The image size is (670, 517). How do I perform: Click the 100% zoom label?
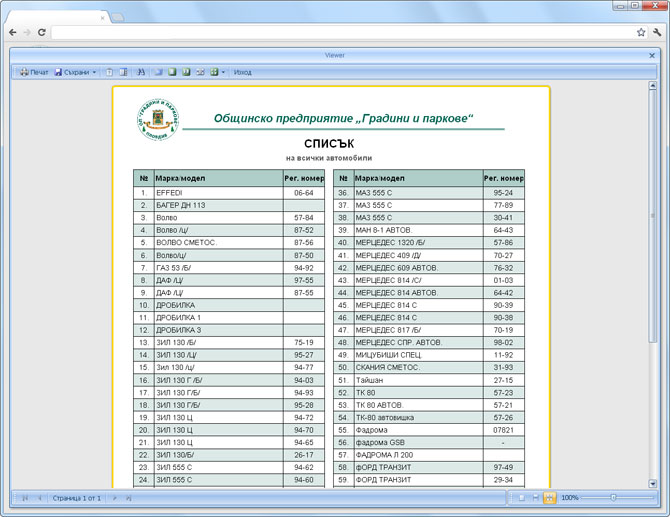pos(570,498)
